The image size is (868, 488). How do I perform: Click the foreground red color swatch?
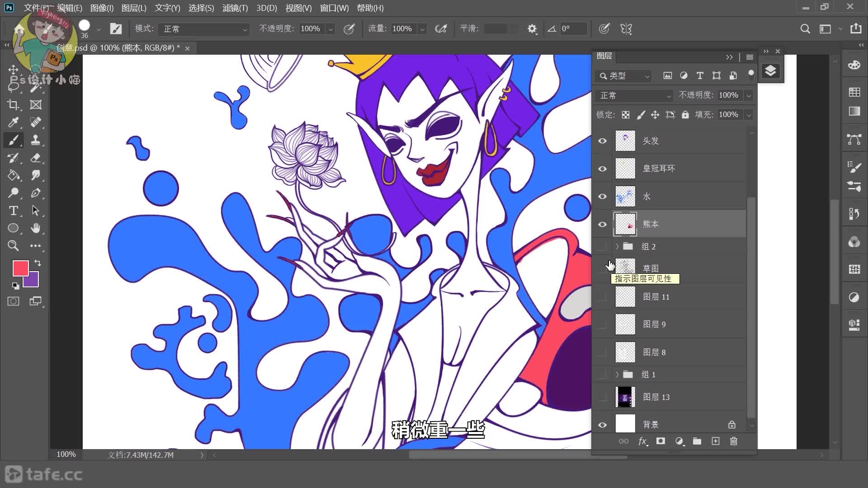click(x=20, y=267)
